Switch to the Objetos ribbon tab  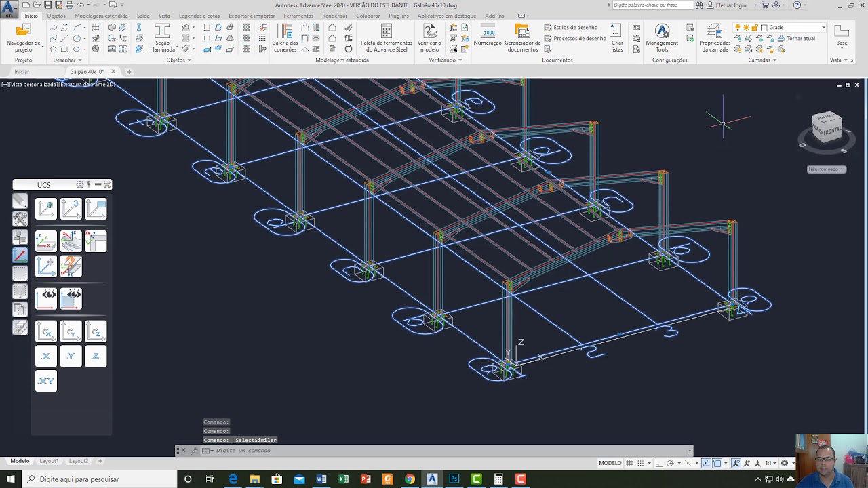(x=56, y=16)
